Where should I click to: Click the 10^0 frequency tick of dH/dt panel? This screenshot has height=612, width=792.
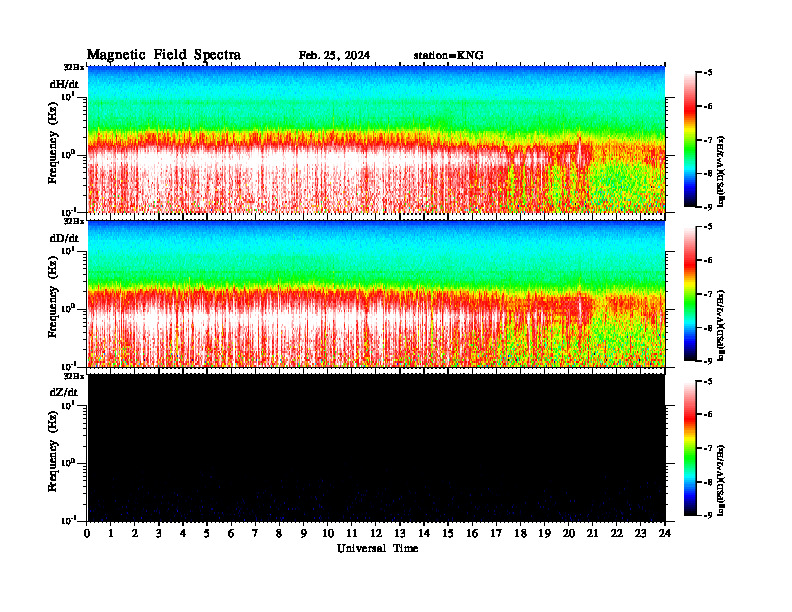68,154
